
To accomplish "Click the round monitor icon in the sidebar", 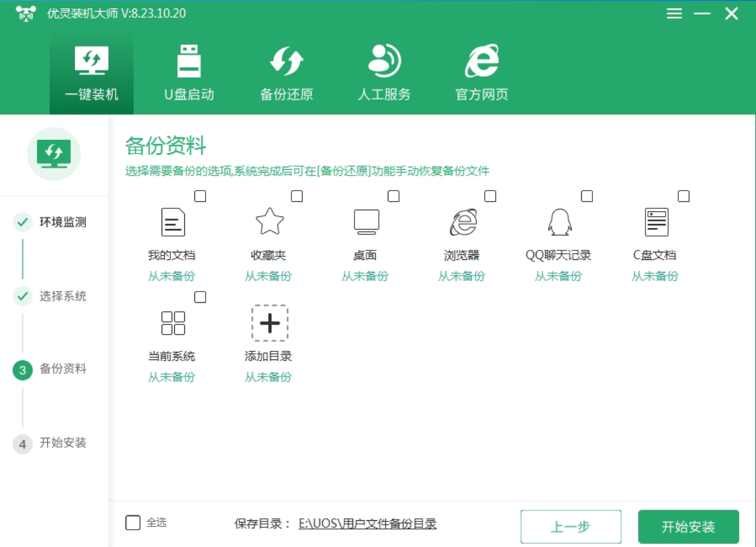I will coord(54,154).
